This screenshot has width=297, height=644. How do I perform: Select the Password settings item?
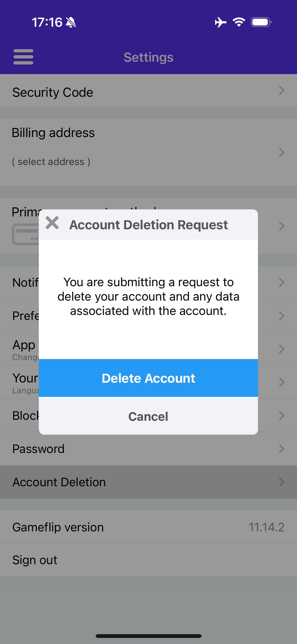[148, 449]
